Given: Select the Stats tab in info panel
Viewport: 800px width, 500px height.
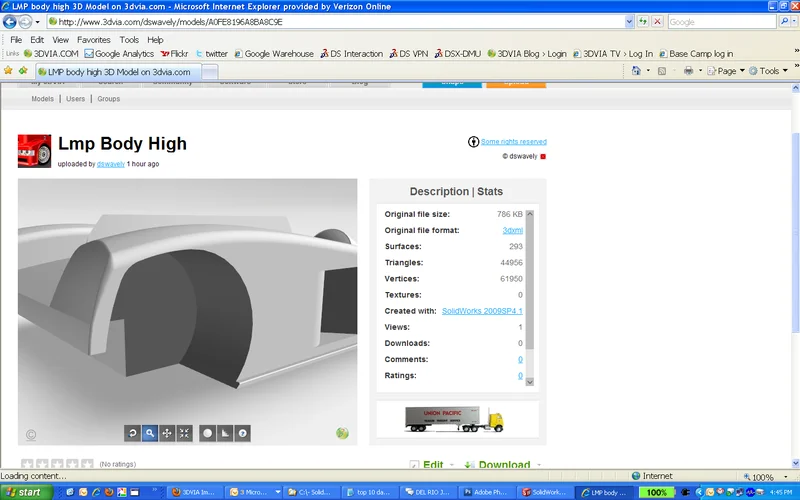Looking at the screenshot, I should point(490,191).
